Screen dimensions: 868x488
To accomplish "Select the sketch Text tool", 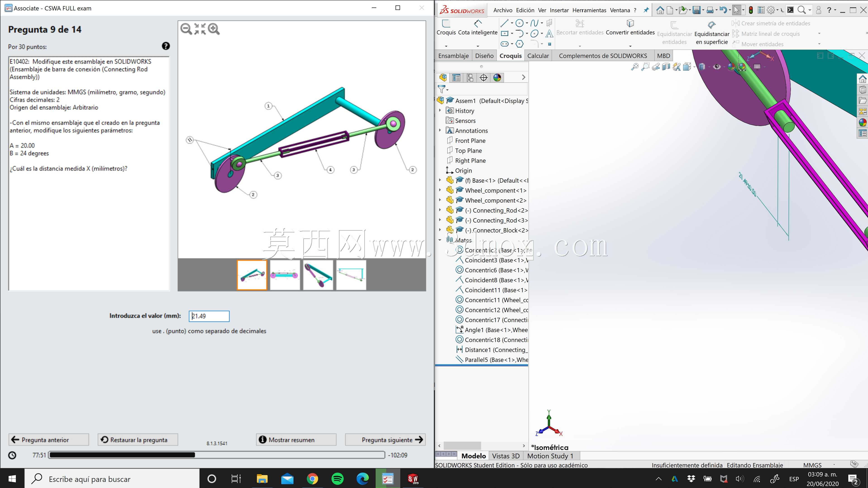I will click(549, 34).
